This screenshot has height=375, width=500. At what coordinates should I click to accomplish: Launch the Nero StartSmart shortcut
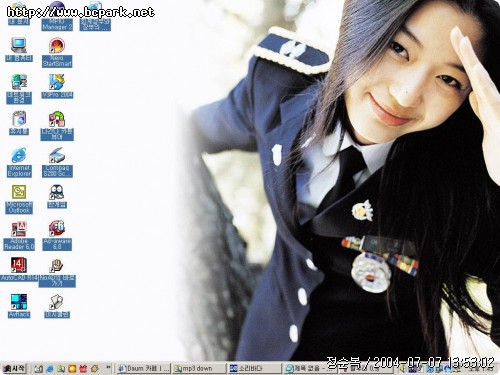[57, 52]
